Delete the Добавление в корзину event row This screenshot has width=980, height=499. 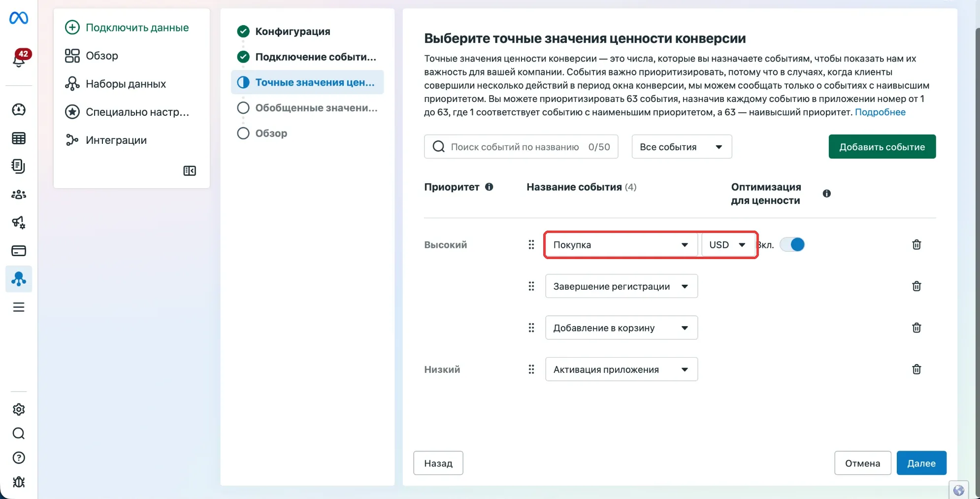(916, 328)
